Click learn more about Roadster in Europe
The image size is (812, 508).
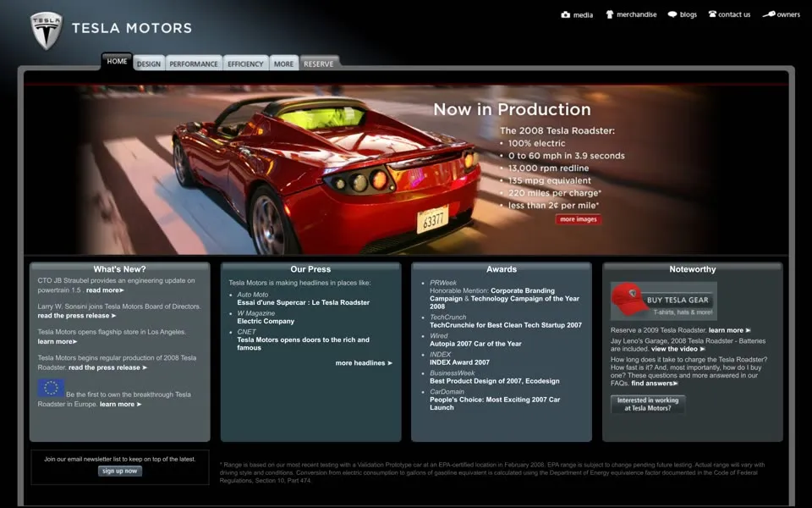pyautogui.click(x=120, y=405)
